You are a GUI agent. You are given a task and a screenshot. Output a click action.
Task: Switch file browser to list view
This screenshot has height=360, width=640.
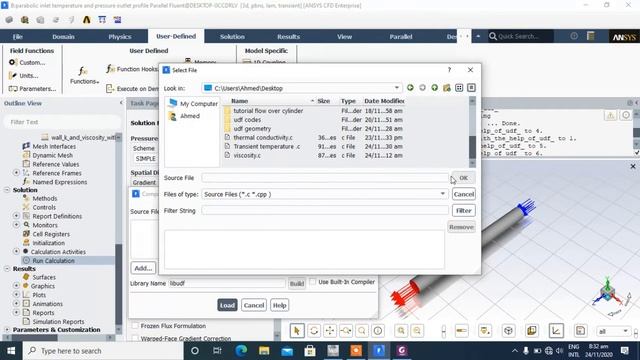pos(459,88)
